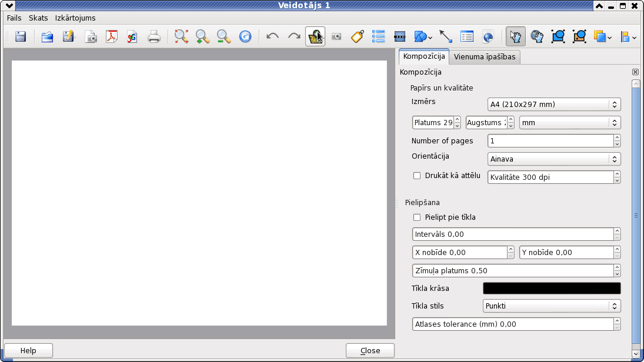Screen dimensions: 644x362
Task: Click the Close button at the bottom
Action: tap(370, 350)
